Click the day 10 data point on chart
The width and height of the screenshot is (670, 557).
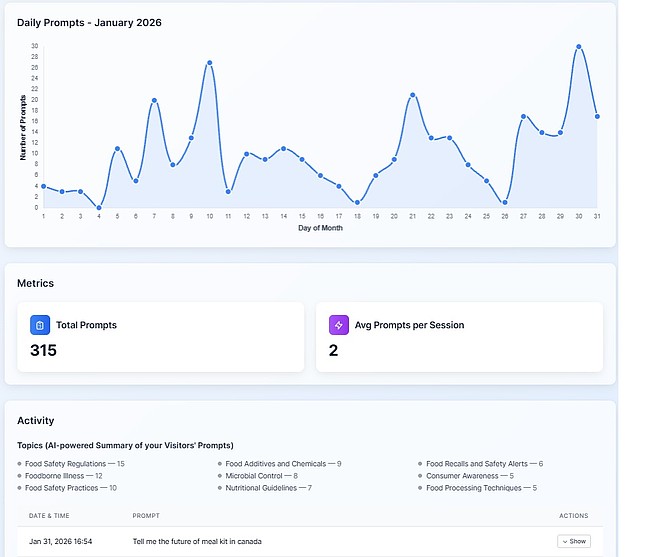[210, 62]
